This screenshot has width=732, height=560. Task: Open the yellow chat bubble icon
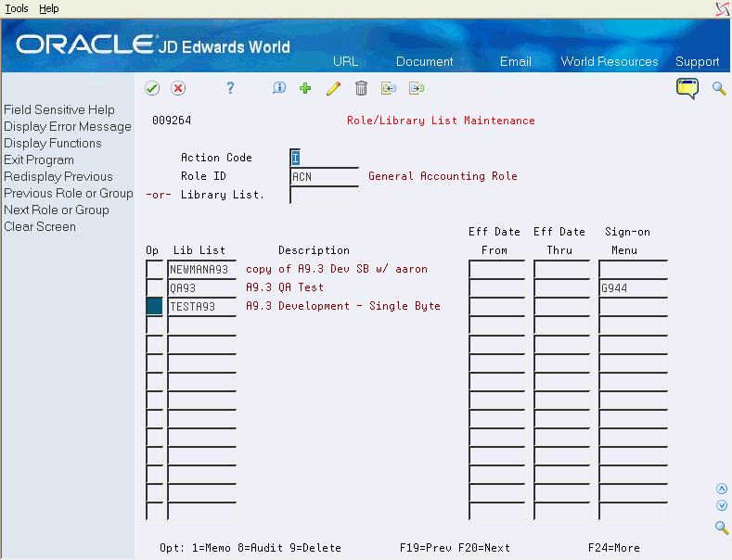click(x=687, y=88)
